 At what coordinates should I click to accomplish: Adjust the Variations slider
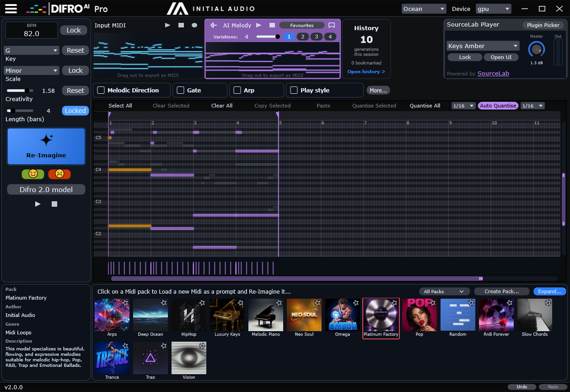point(268,37)
